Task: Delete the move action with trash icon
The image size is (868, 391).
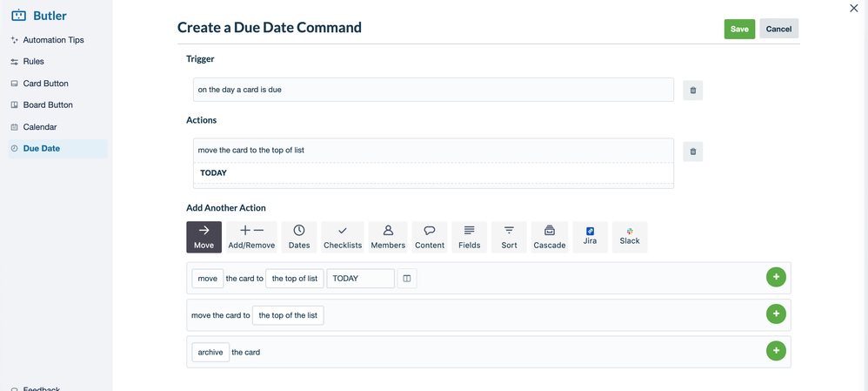Action: pyautogui.click(x=692, y=151)
